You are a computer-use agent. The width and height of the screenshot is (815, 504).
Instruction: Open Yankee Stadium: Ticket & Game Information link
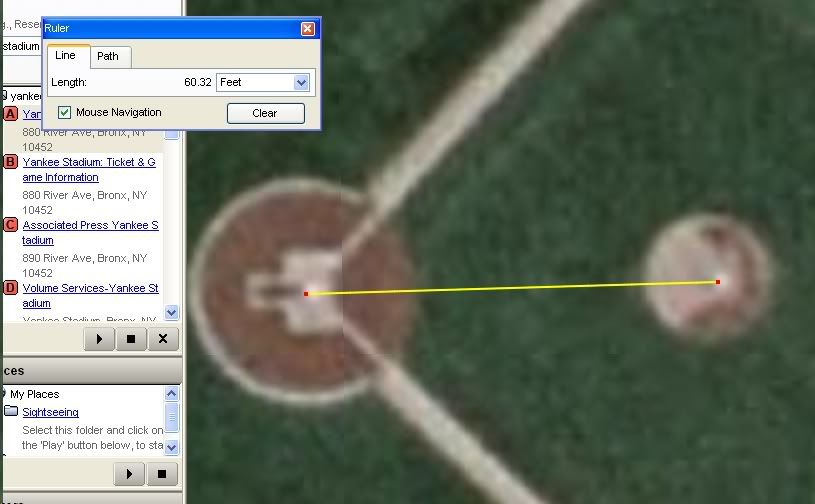pos(89,169)
